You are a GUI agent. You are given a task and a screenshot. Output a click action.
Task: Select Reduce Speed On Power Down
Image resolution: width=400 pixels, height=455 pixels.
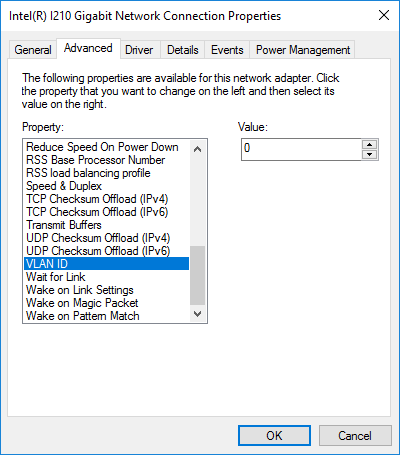107,147
